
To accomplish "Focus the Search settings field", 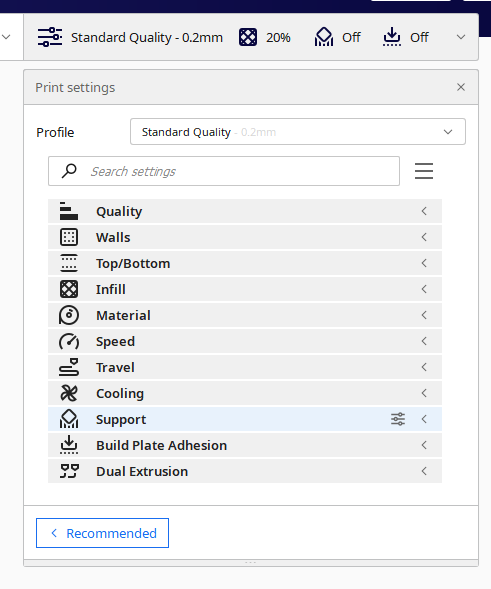I will coord(224,171).
